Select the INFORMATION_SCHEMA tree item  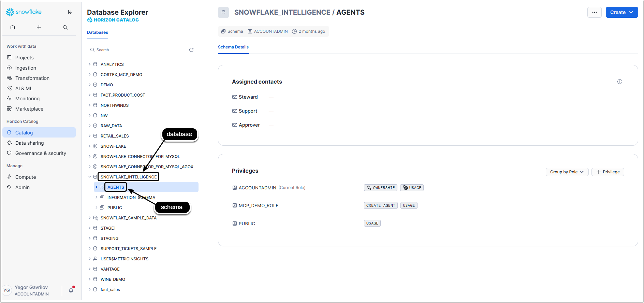coord(131,197)
